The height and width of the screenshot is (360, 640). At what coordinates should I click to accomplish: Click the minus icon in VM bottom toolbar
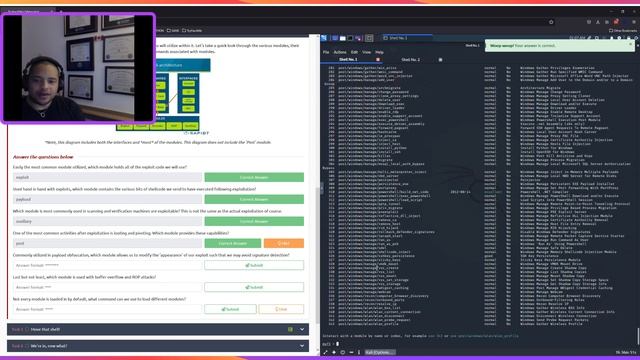(x=351, y=352)
